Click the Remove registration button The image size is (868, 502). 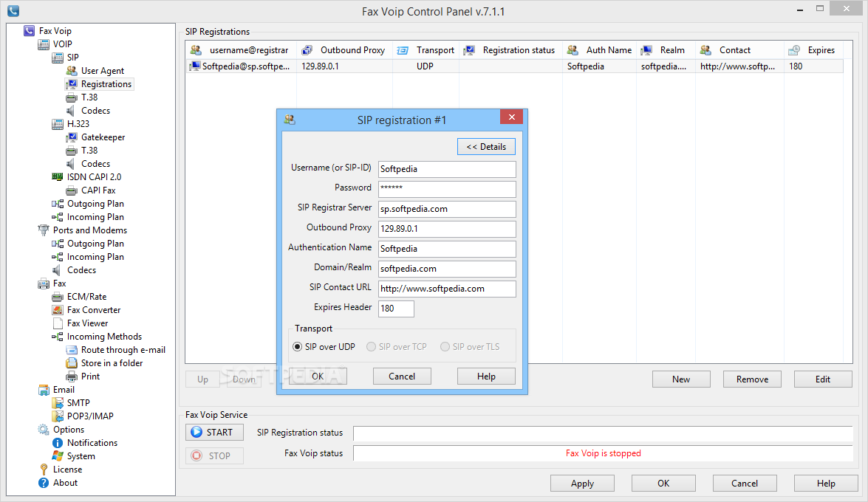pyautogui.click(x=752, y=379)
